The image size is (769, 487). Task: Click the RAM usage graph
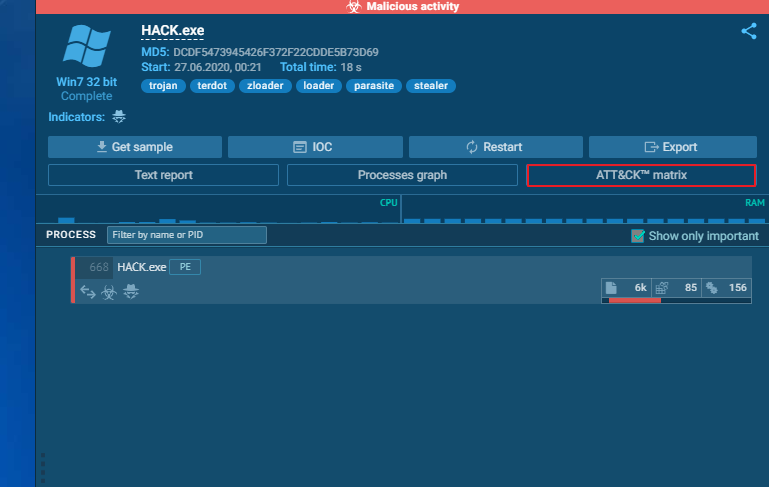tap(585, 209)
